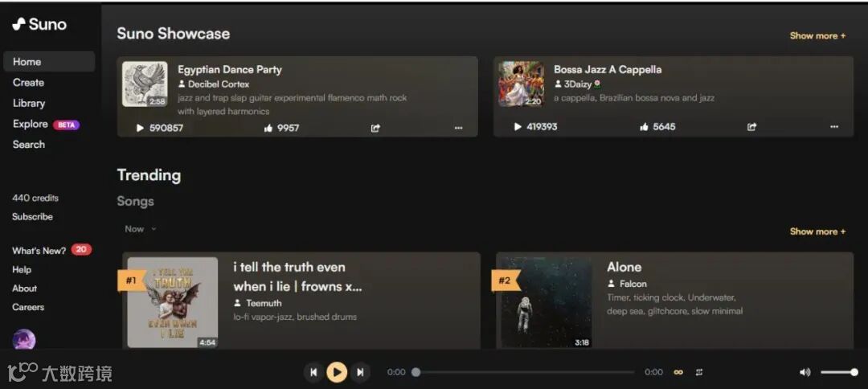Open the Alone song cover thumbnail
Screen dimensions: 868x389
[x=547, y=303]
